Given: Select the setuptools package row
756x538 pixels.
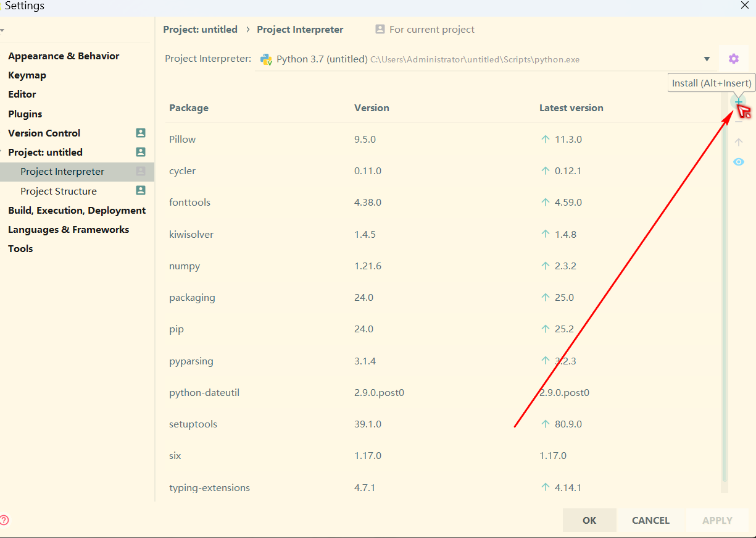Looking at the screenshot, I should pos(442,424).
